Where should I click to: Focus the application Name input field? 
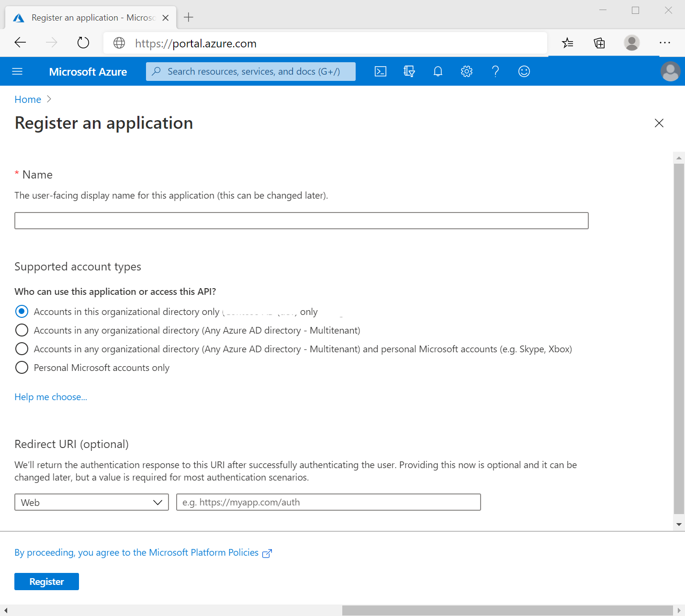coord(302,221)
